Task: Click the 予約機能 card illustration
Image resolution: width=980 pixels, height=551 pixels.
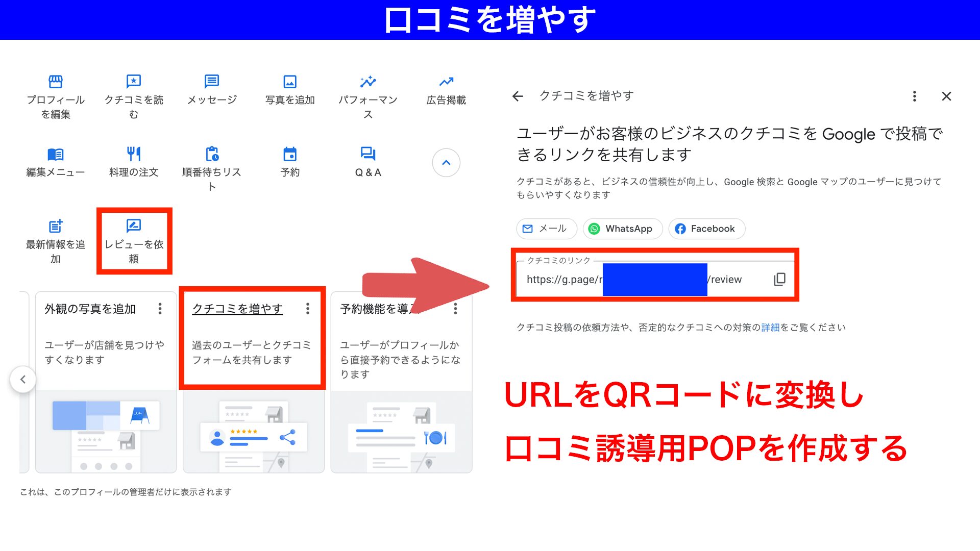Action: click(x=401, y=432)
